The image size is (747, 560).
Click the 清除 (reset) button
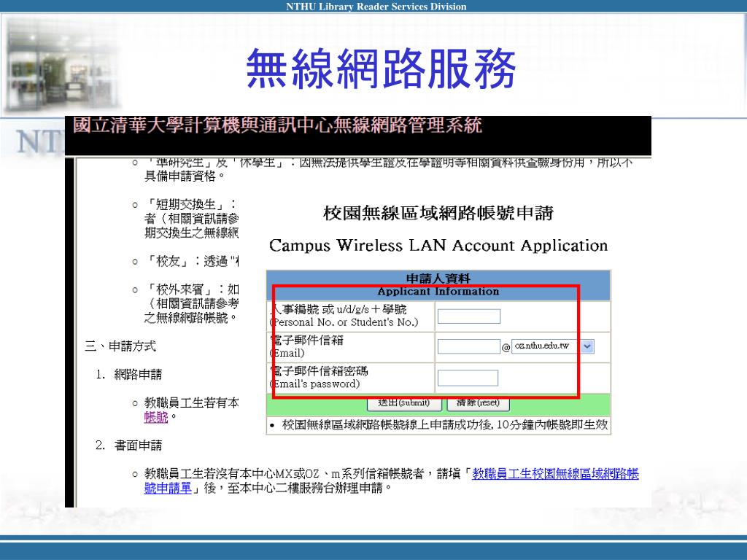click(479, 402)
